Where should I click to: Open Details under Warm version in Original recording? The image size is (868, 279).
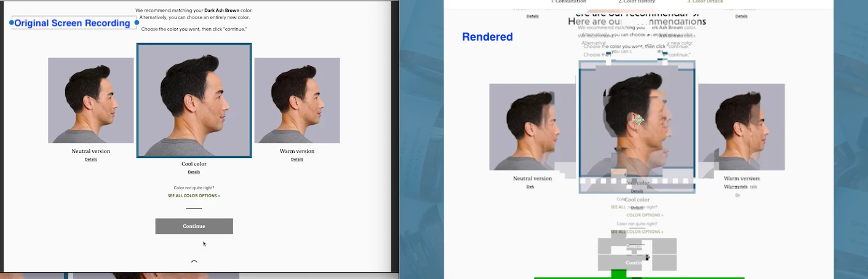[297, 159]
